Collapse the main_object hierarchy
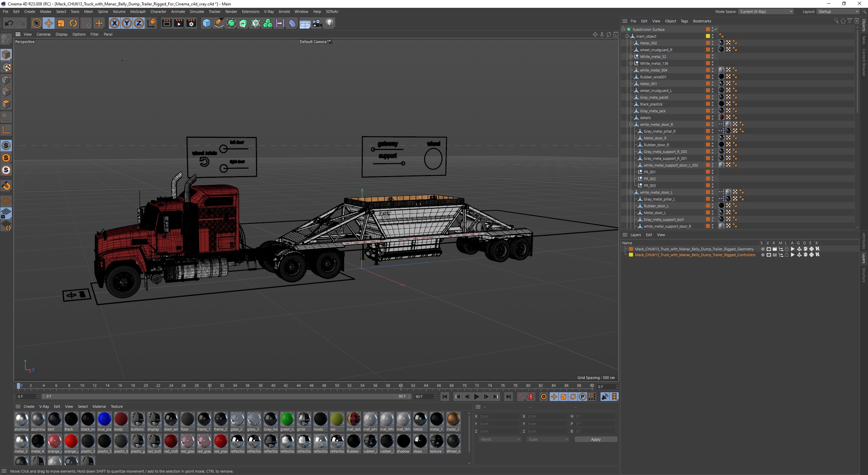The image size is (868, 475). pyautogui.click(x=627, y=36)
